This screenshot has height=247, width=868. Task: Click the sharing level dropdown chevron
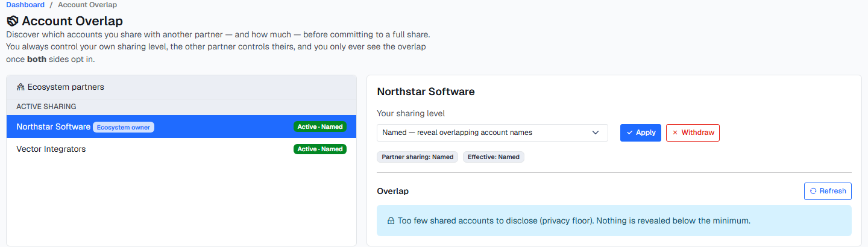tap(596, 133)
